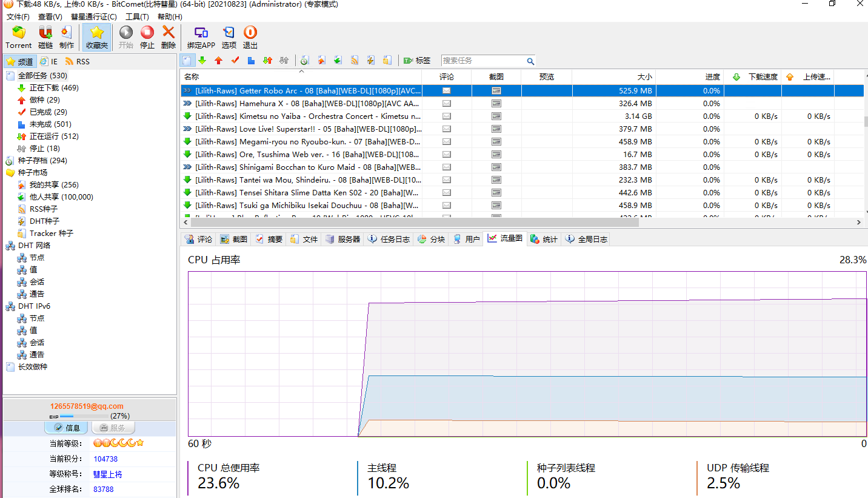Switch to the 全局日志 global log tab
868x498 pixels.
587,239
